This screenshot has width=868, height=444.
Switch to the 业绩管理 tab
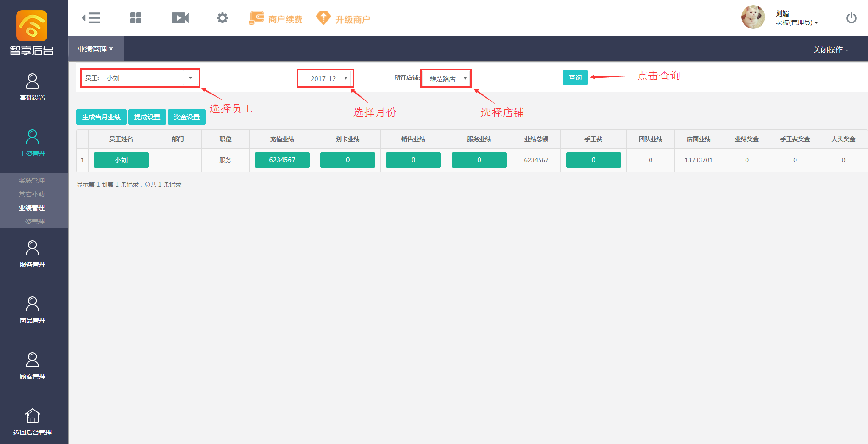[92, 49]
